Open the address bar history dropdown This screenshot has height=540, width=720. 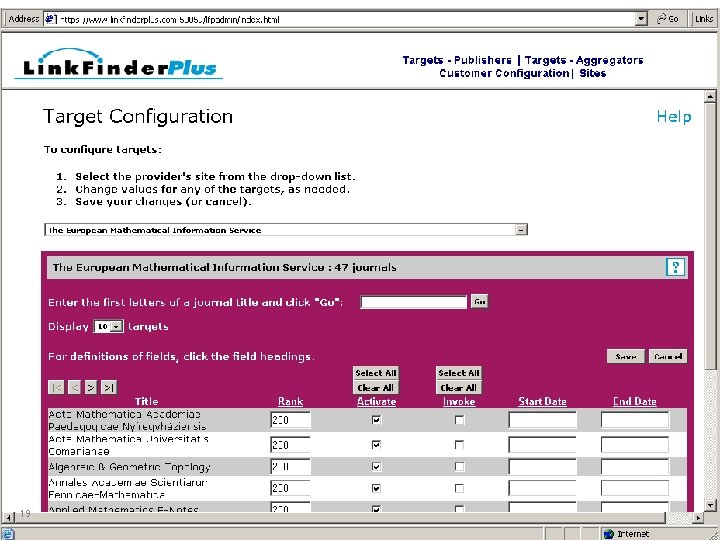[x=642, y=19]
